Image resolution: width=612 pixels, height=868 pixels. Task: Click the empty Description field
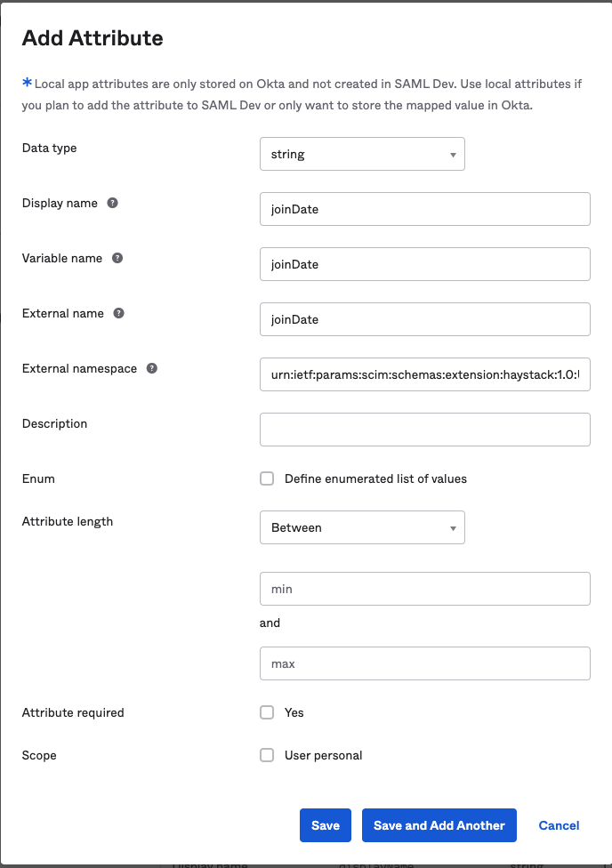(424, 430)
